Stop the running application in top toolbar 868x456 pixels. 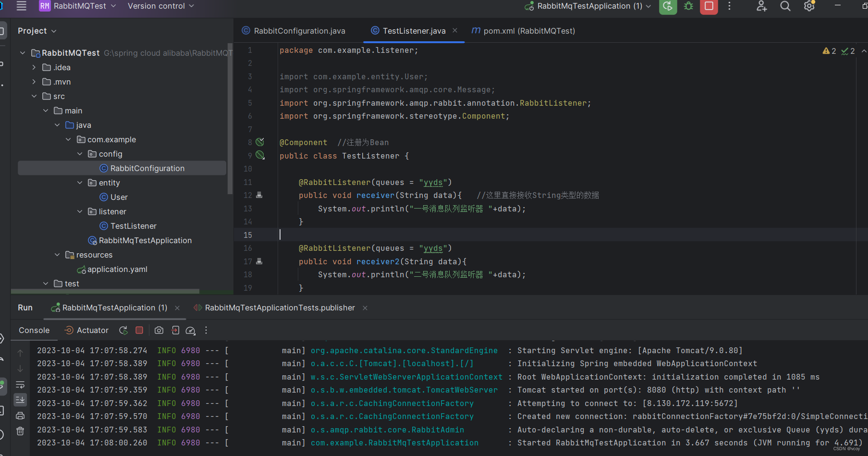point(709,6)
